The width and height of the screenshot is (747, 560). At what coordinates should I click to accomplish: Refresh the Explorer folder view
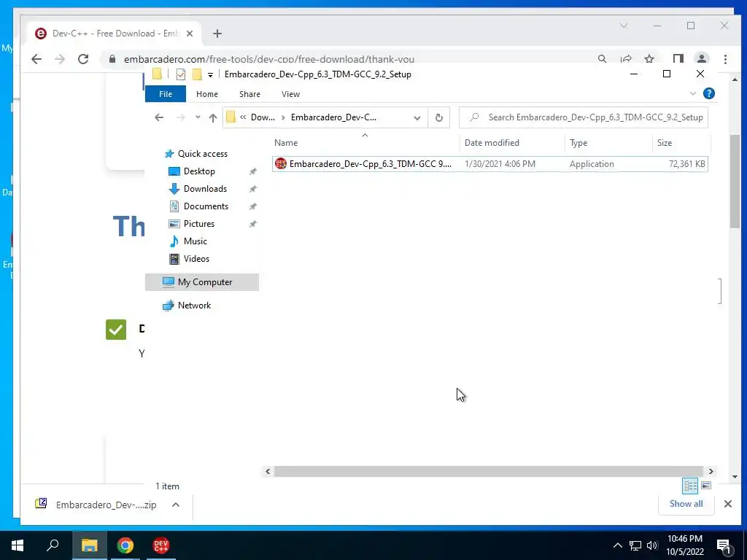pos(438,117)
